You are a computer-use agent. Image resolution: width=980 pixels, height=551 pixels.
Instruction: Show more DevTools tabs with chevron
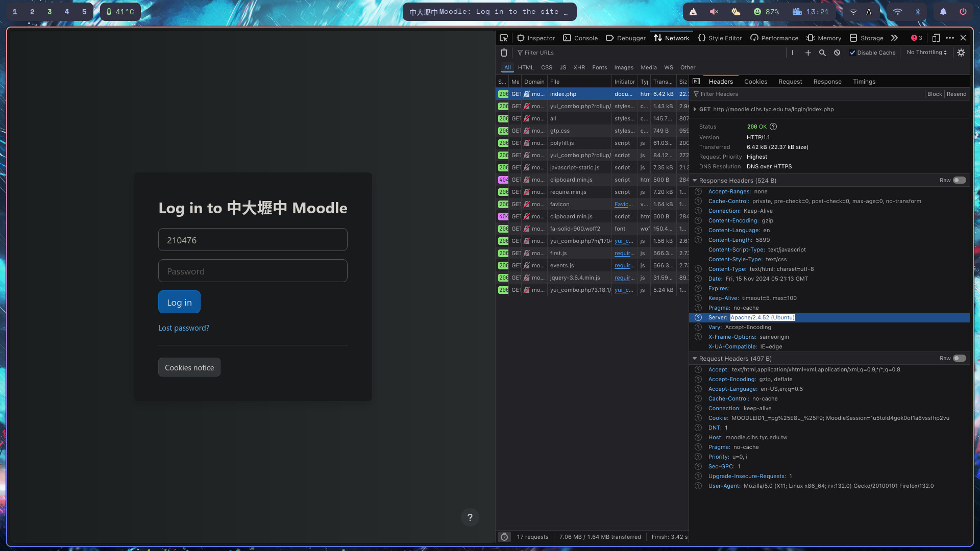[894, 38]
